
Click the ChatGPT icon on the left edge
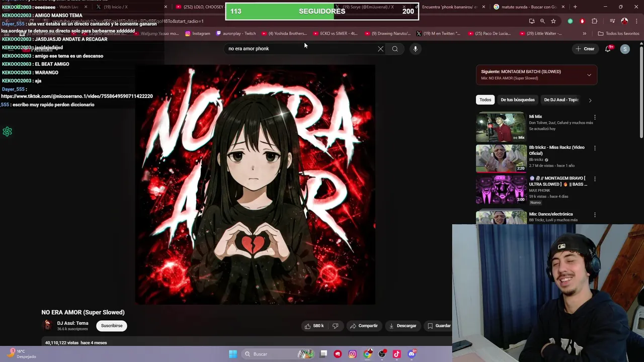(7, 131)
